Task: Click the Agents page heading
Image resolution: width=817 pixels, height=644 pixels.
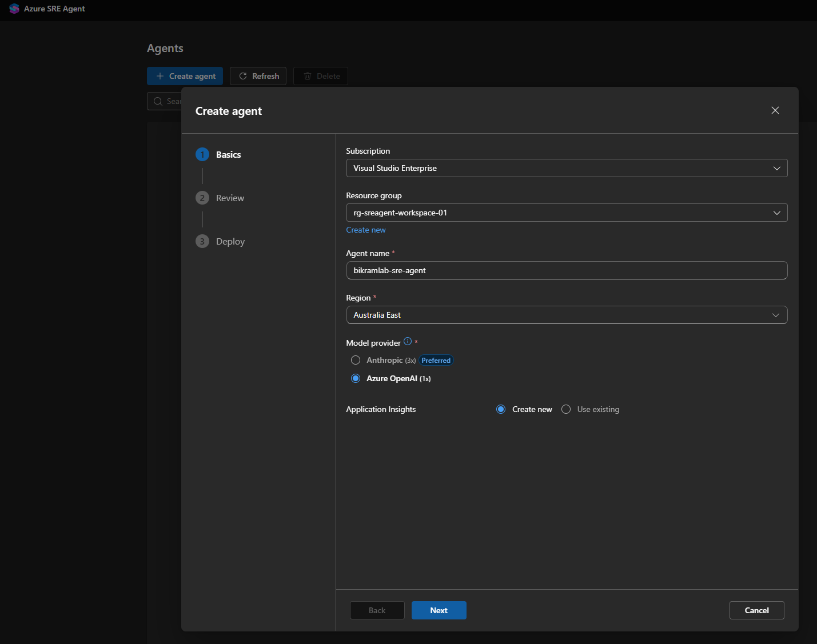Action: [165, 48]
